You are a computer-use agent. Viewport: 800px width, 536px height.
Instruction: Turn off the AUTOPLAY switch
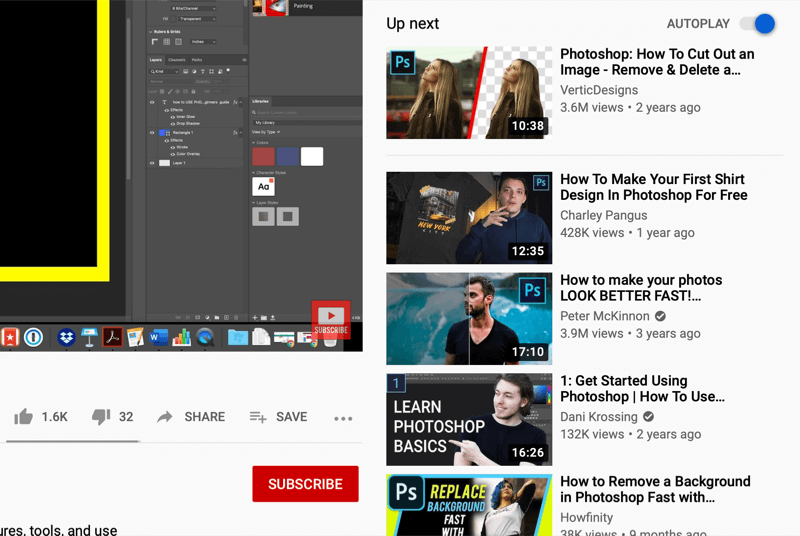click(x=758, y=23)
